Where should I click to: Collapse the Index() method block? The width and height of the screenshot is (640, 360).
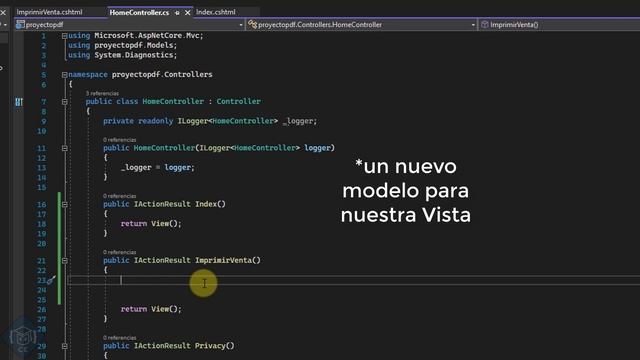pos(64,204)
